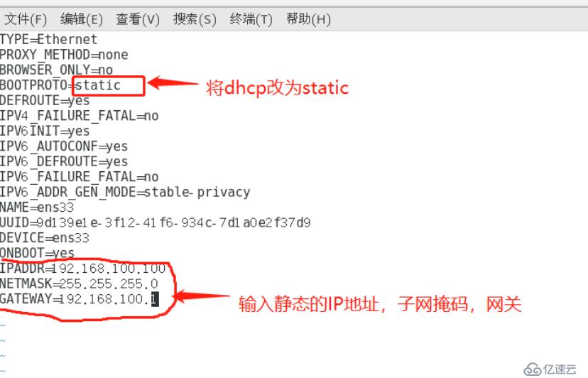Click the IPV6_ADDR_GEN_MODE line
The height and width of the screenshot is (378, 588).
click(x=125, y=192)
